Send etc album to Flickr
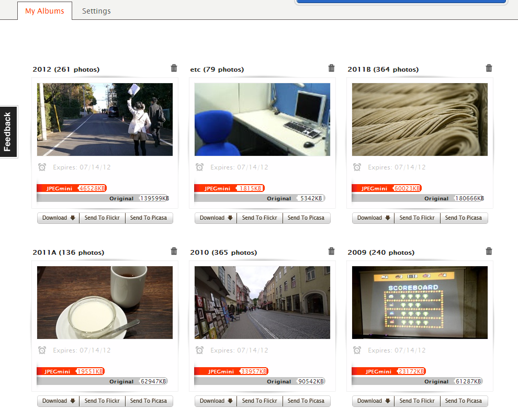The height and width of the screenshot is (420, 518). coord(260,218)
